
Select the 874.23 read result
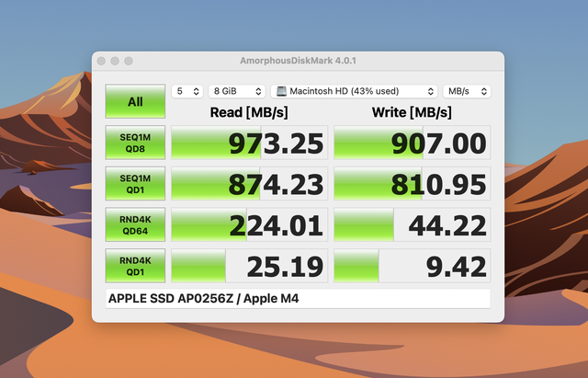[x=249, y=184]
